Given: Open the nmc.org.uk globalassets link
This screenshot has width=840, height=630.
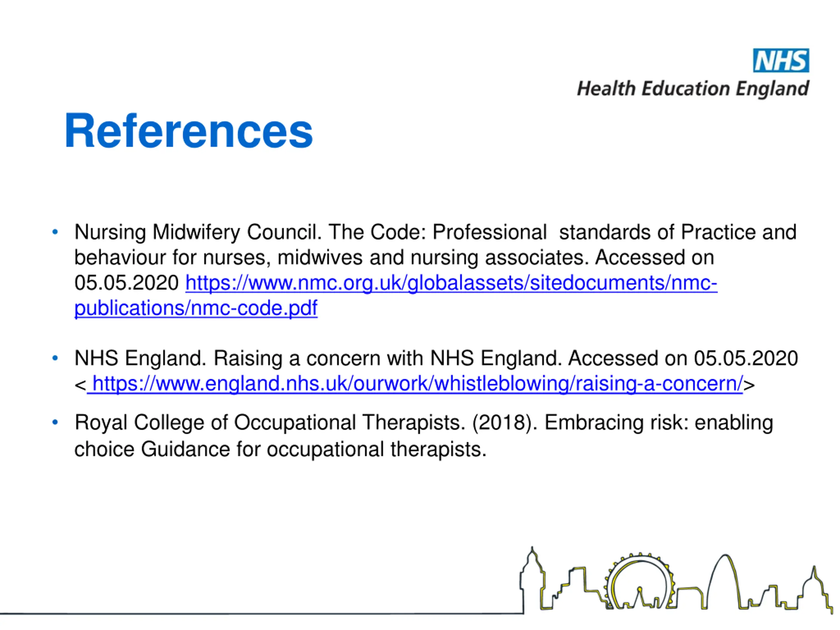Looking at the screenshot, I should [x=451, y=283].
